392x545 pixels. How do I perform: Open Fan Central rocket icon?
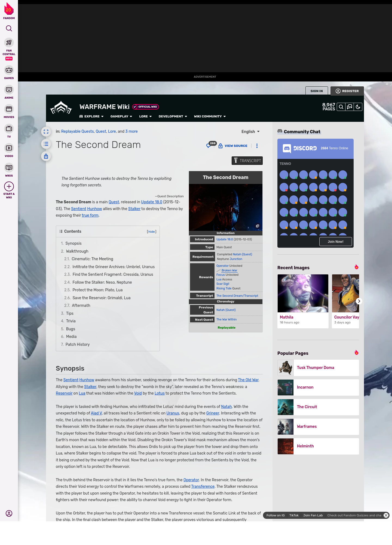point(9,43)
